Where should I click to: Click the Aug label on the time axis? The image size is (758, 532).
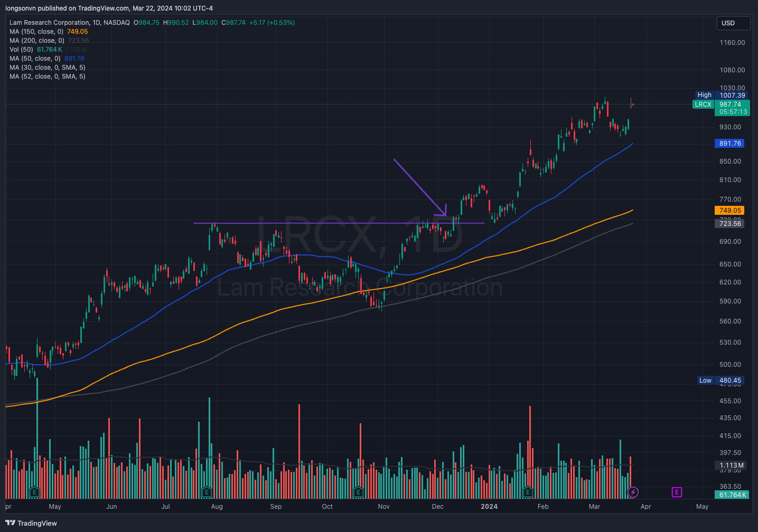(x=217, y=507)
